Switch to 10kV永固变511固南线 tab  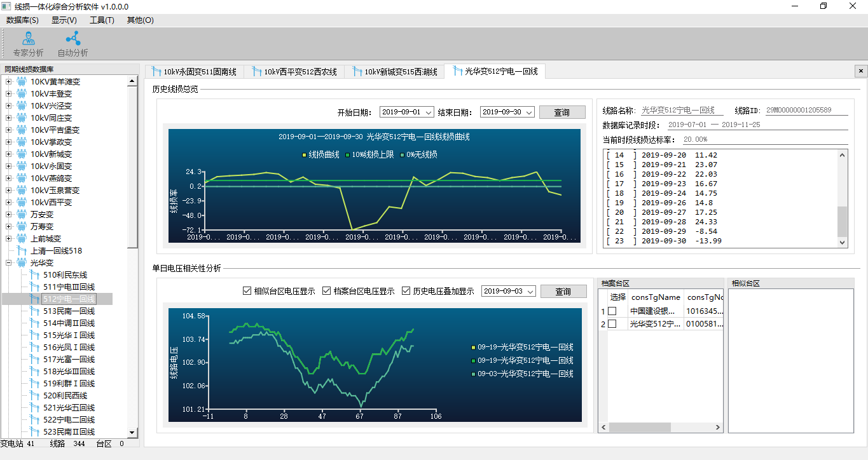coord(194,72)
